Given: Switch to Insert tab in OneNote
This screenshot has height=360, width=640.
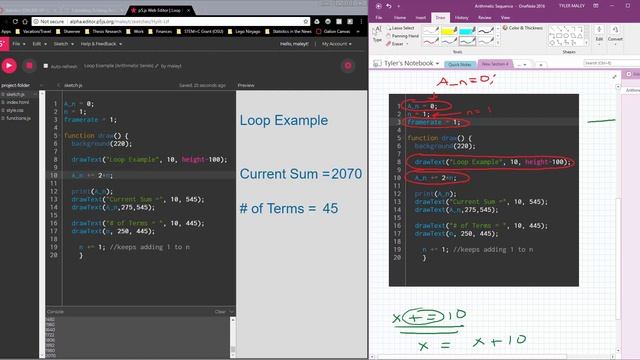Looking at the screenshot, I should coord(420,18).
